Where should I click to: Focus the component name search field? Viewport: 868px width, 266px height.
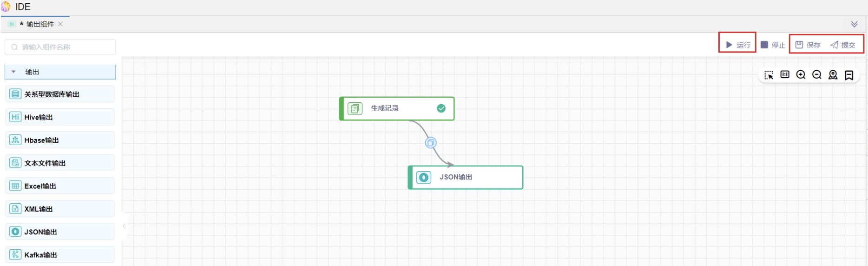(60, 47)
